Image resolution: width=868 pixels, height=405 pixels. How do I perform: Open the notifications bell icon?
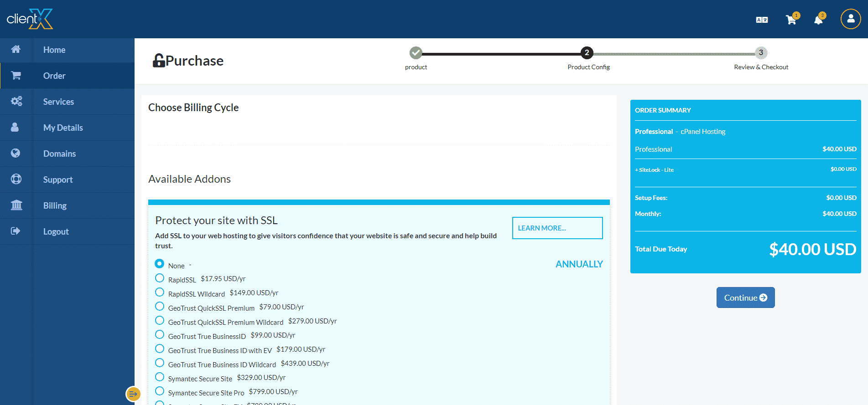[x=818, y=20]
